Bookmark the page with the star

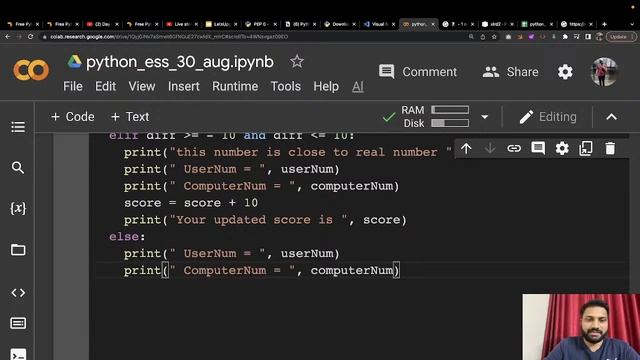tap(494, 37)
